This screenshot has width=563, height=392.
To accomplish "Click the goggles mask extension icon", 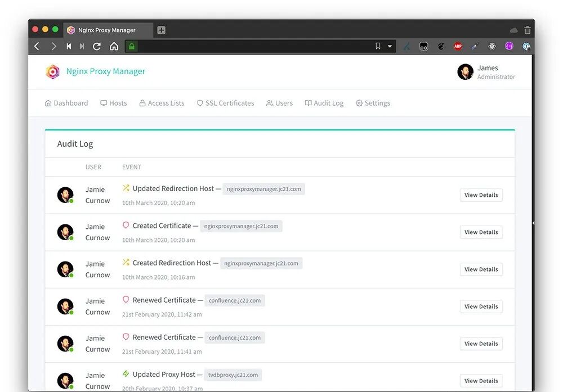I will (x=424, y=46).
